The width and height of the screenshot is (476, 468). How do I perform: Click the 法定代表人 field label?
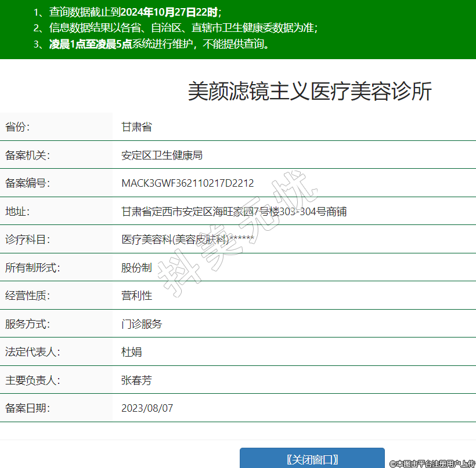(x=33, y=351)
